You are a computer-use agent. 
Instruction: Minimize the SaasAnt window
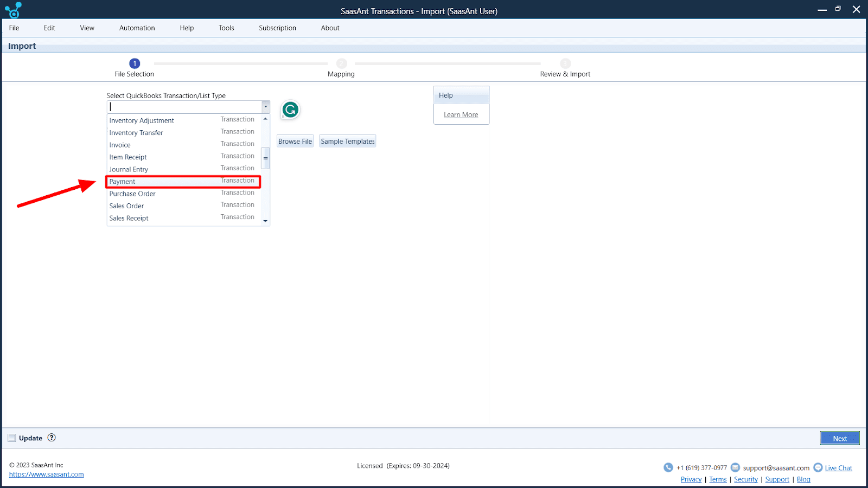coord(822,10)
